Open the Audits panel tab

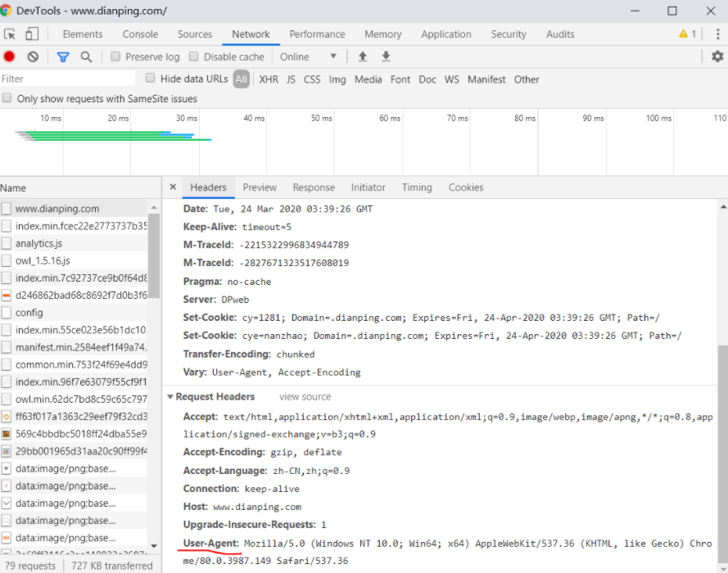pos(560,34)
